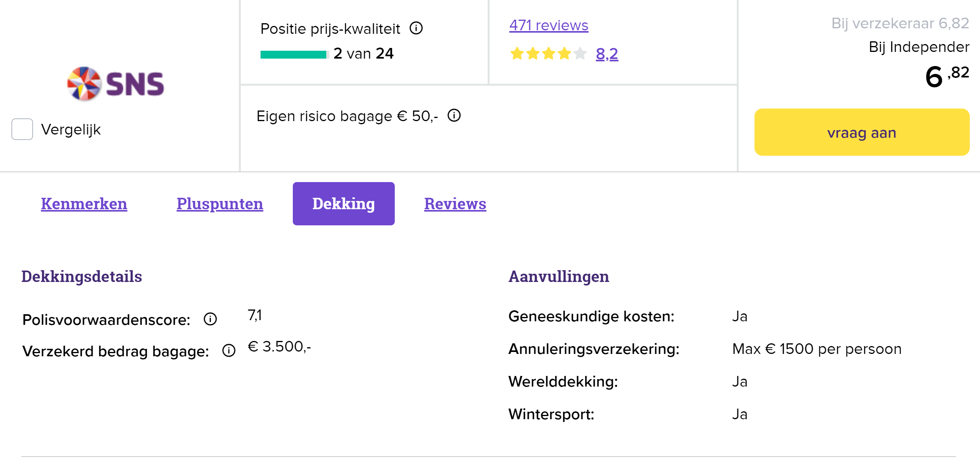Click the Dekkingsdetails heading
This screenshot has width=980, height=466.
[x=81, y=276]
